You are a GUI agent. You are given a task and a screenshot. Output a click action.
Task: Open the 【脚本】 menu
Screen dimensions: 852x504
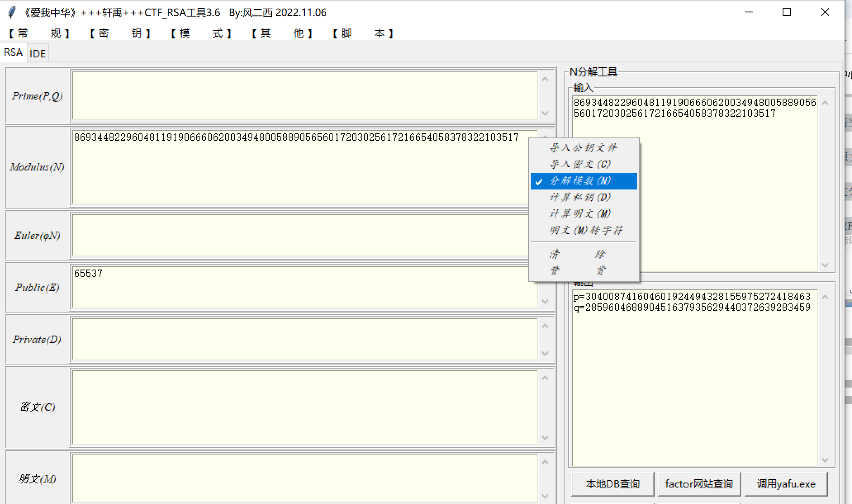pyautogui.click(x=363, y=33)
